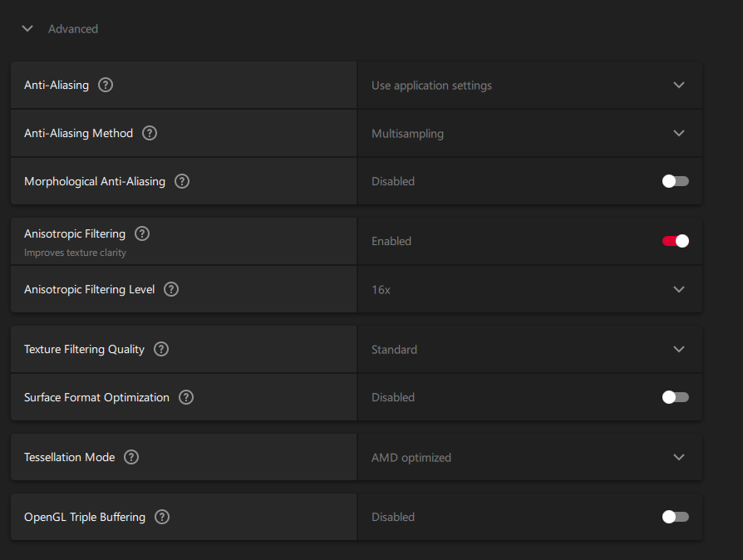This screenshot has height=560, width=743.
Task: Expand the Anisotropic Filtering Level 16x dropdown
Action: pyautogui.click(x=529, y=289)
